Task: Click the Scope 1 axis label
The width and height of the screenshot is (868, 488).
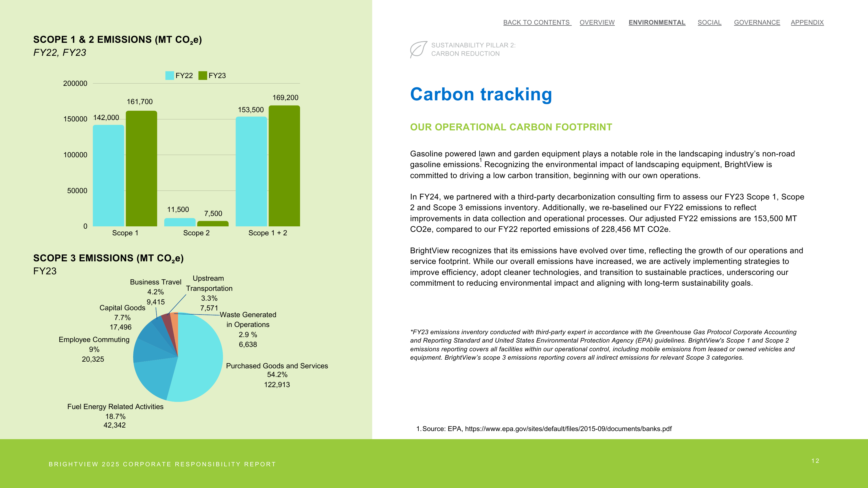Action: pos(125,233)
